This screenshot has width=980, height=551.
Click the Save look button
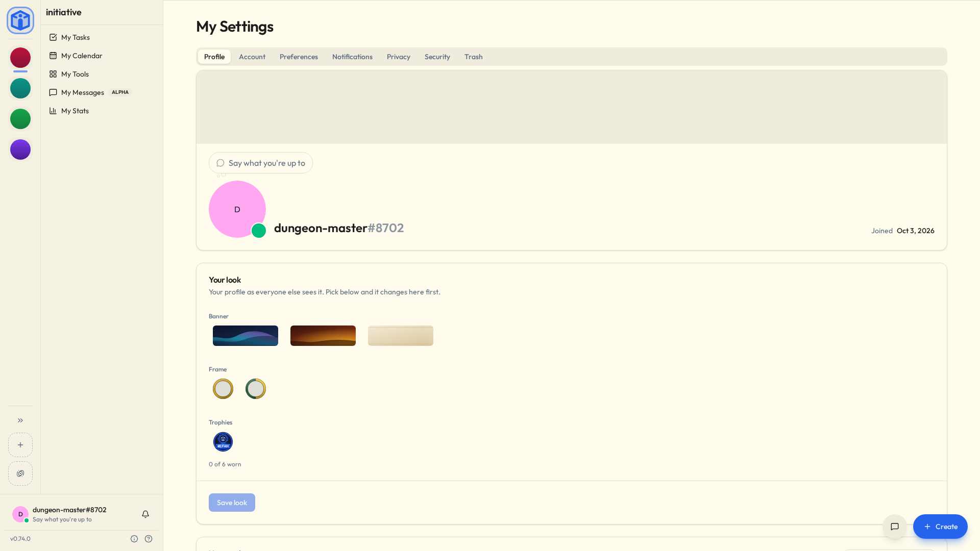[x=232, y=503]
